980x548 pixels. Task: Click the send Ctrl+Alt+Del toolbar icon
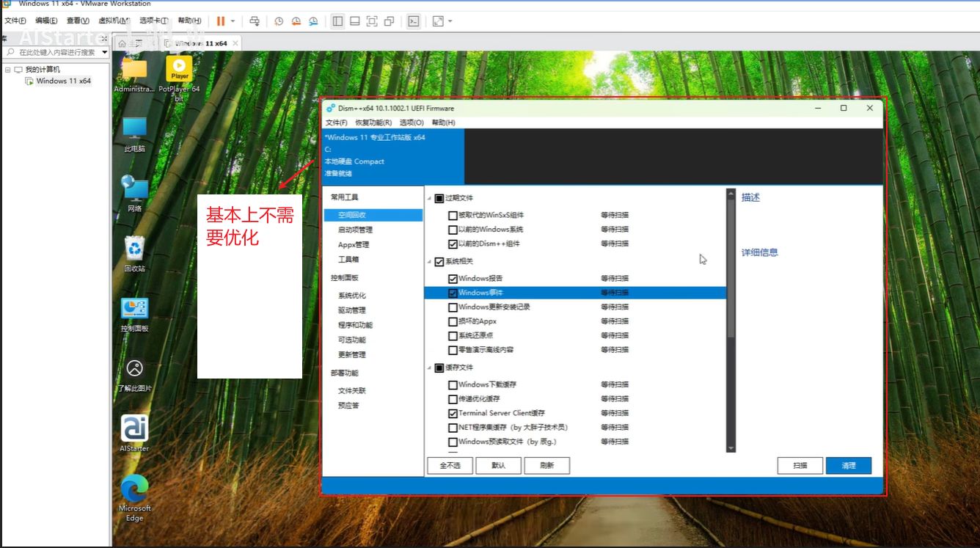click(254, 21)
